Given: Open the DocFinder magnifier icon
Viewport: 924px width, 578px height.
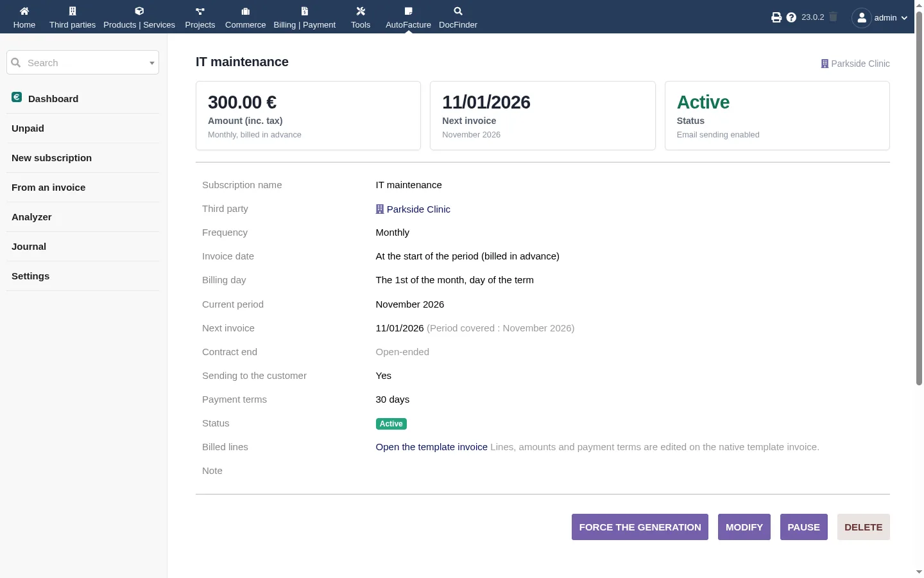Looking at the screenshot, I should click(458, 11).
